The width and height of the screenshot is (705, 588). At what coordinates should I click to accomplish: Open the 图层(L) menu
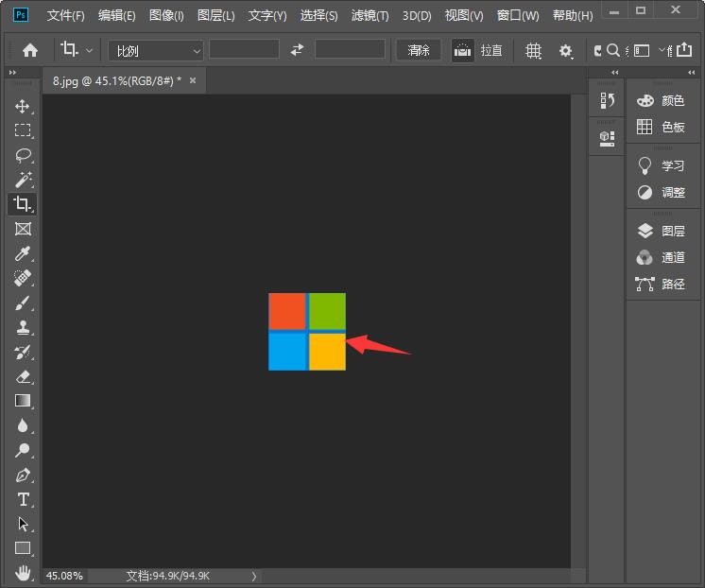[215, 16]
